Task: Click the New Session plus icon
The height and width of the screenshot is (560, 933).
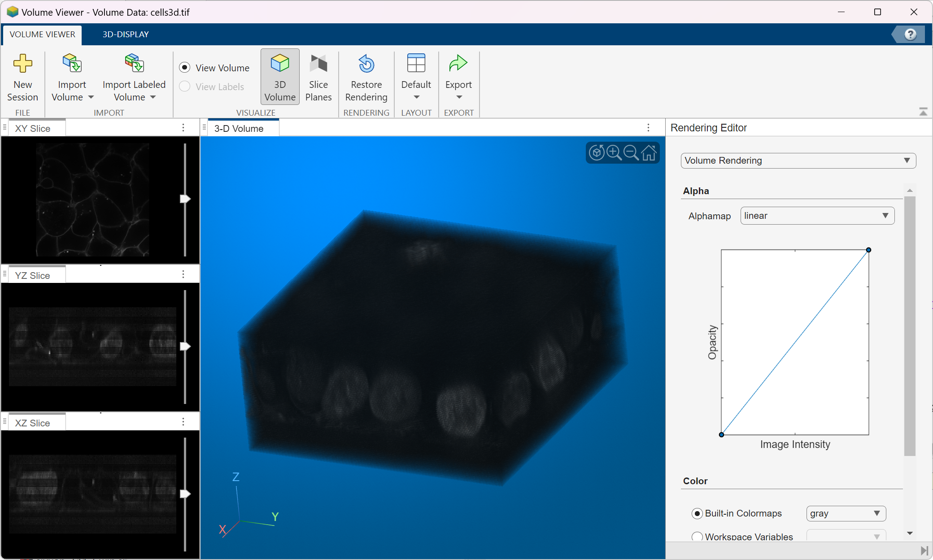Action: [22, 64]
